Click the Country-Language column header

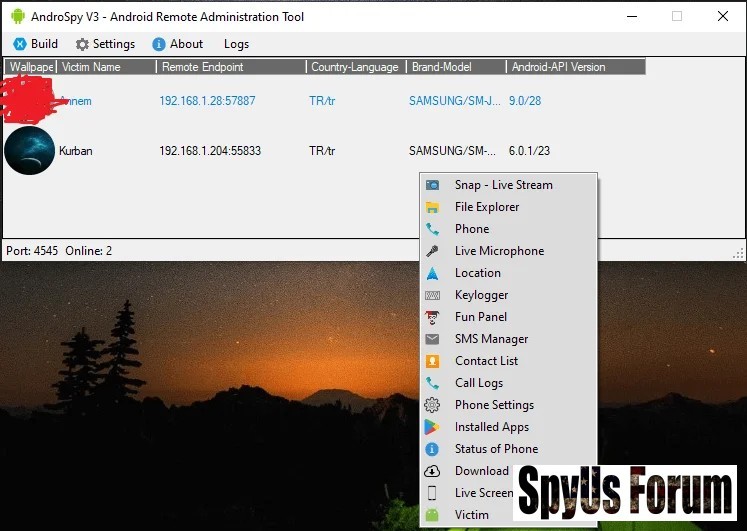click(x=355, y=67)
